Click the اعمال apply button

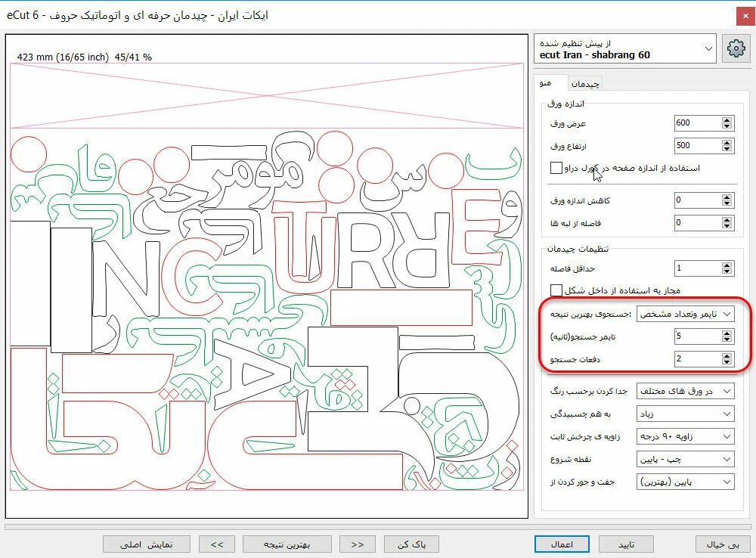[x=562, y=544]
